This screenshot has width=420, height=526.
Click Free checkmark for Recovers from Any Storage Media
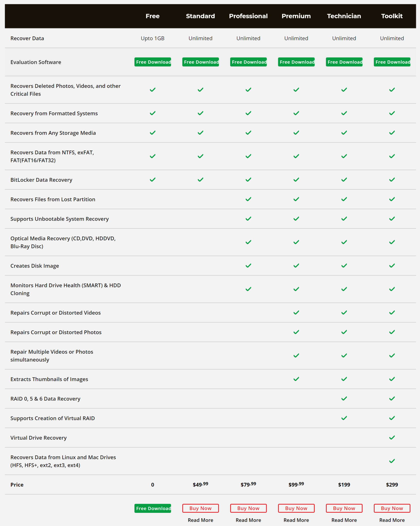(153, 133)
